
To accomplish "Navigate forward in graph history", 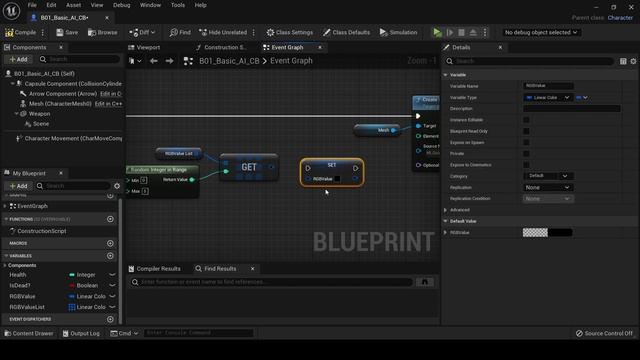I will [169, 61].
